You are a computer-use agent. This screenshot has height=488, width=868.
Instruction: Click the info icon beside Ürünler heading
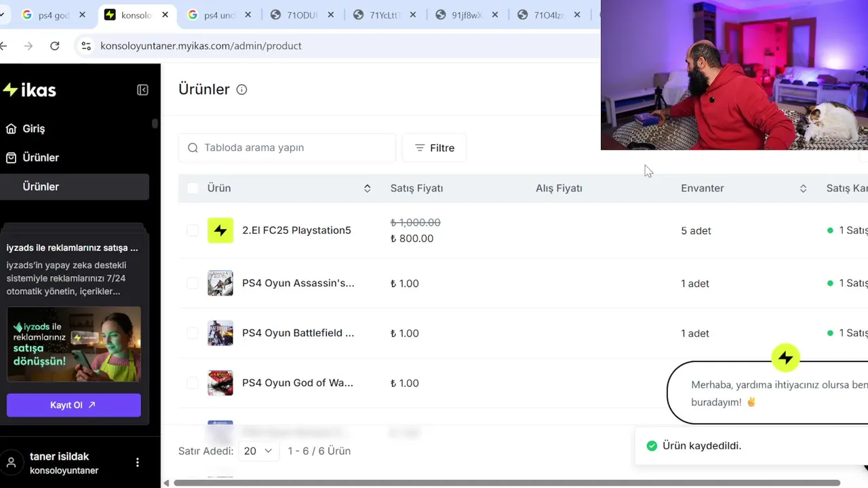coord(241,89)
